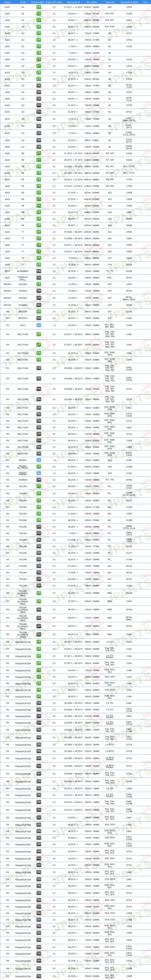Click the 5G1, BQ1, BE1, BE2 body code cell
Viewport: 151px width, 980px height.
(110, 325)
